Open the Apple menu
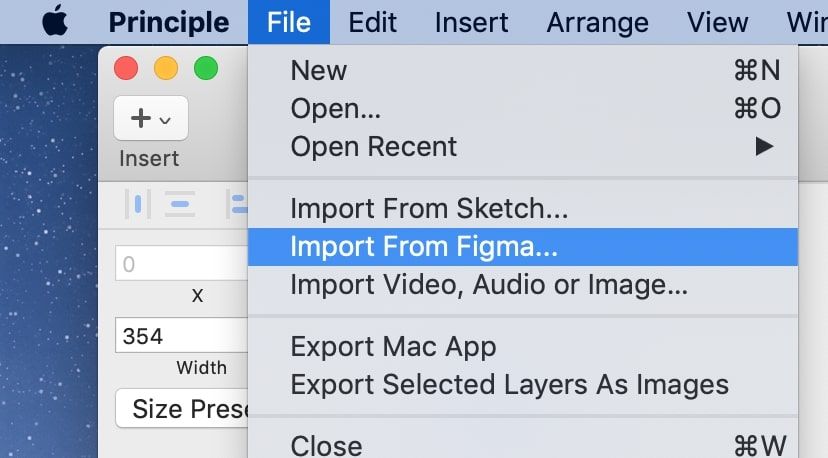The image size is (828, 458). [x=56, y=21]
